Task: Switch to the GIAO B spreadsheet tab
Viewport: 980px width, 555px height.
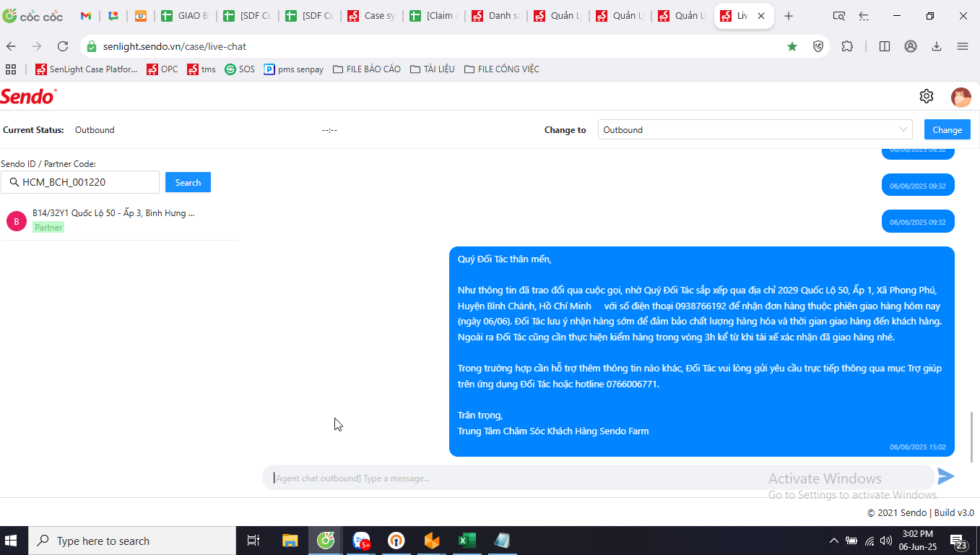Action: click(186, 16)
